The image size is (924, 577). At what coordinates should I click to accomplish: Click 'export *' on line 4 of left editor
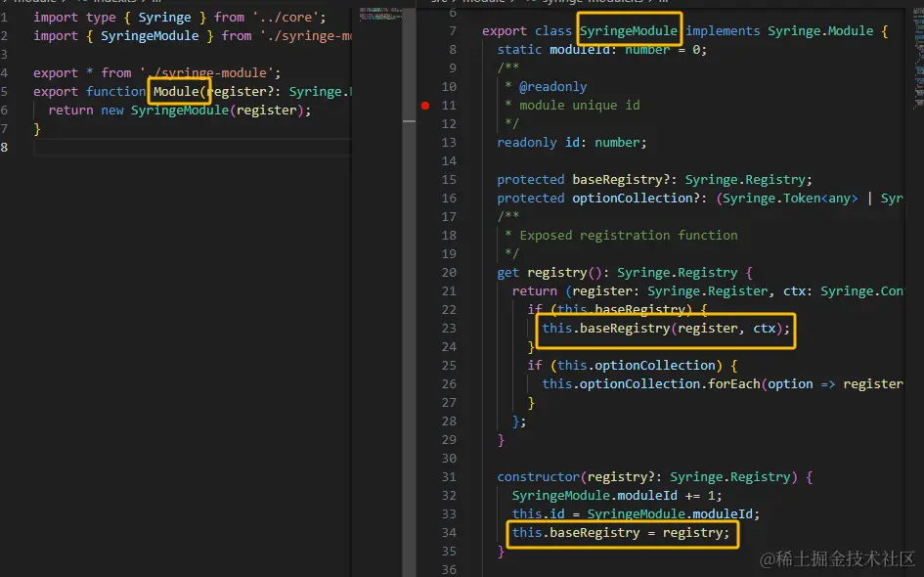pos(63,73)
